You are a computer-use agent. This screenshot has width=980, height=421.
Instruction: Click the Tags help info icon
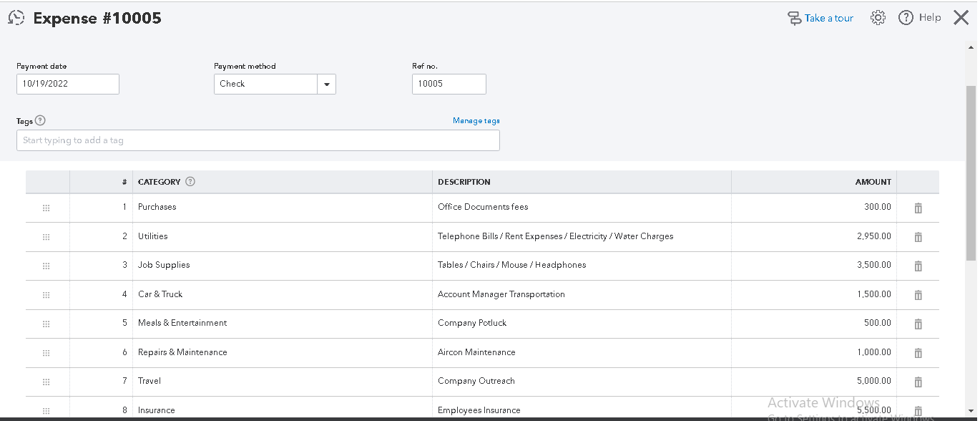tap(40, 120)
